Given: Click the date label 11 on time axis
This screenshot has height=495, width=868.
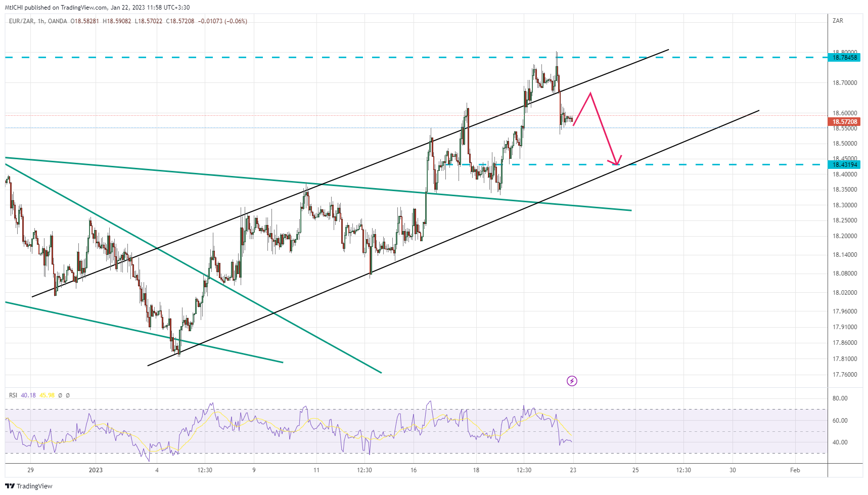Looking at the screenshot, I should pos(316,470).
